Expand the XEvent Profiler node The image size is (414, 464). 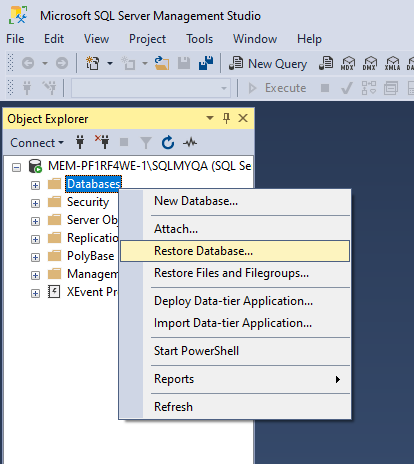35,293
